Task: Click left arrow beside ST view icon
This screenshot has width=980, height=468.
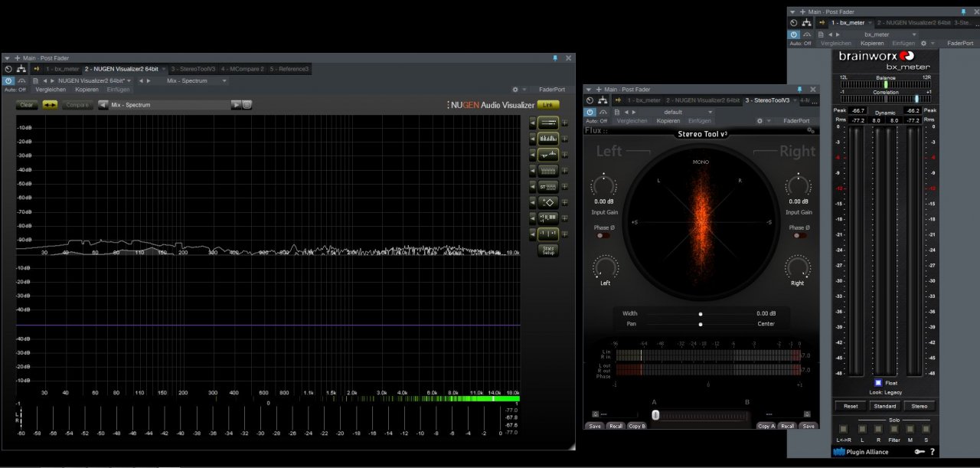Action: pos(532,186)
